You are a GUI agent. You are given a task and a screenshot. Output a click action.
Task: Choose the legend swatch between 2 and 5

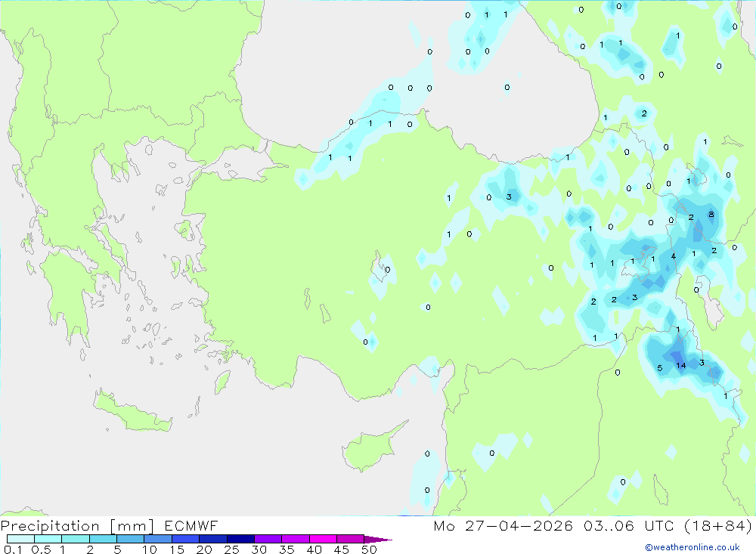point(103,539)
